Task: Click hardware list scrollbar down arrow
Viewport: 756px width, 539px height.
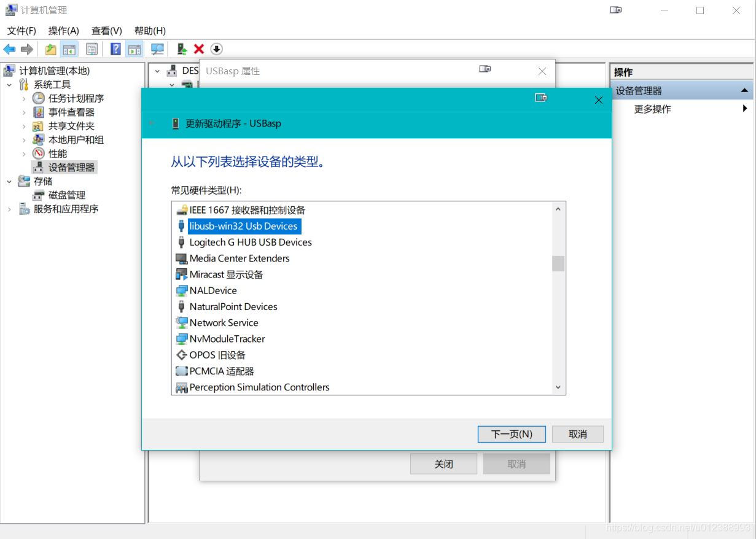Action: [x=558, y=387]
